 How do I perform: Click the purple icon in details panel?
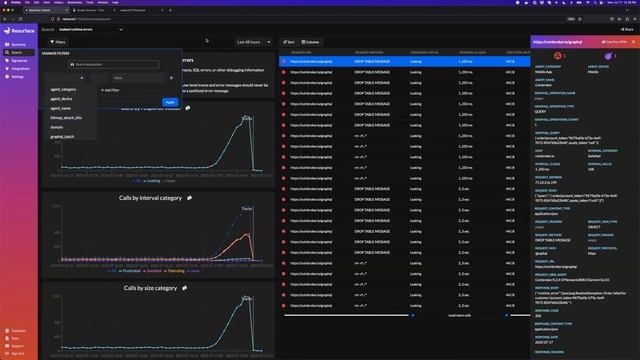[x=608, y=56]
